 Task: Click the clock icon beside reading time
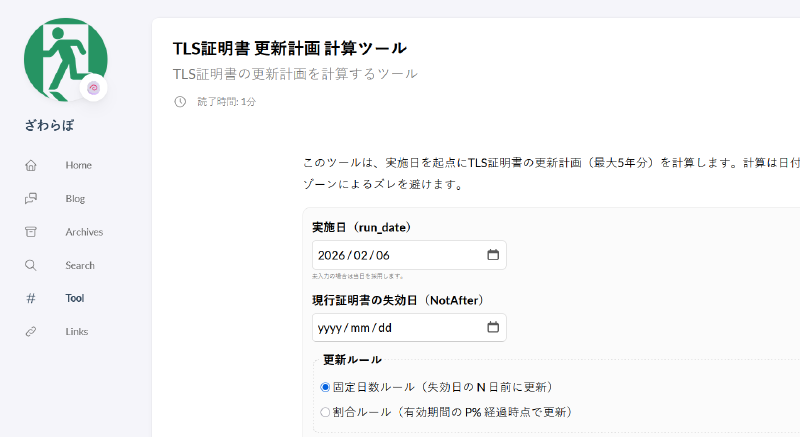point(180,101)
